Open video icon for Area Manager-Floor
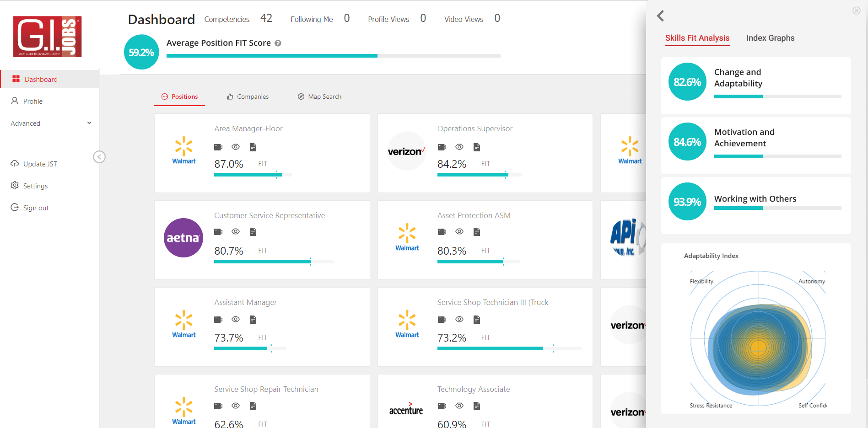The width and height of the screenshot is (868, 428). [x=218, y=147]
